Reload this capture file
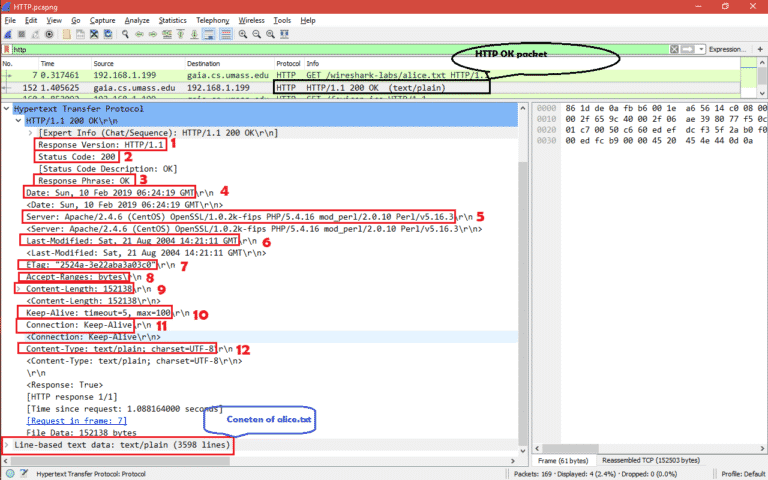768x480 pixels. [x=108, y=34]
